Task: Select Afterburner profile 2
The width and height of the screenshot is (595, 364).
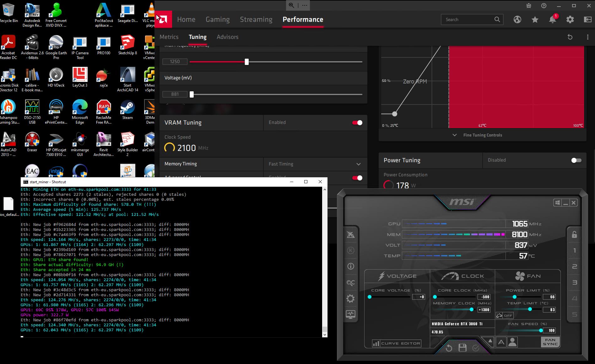Action: pos(575,266)
